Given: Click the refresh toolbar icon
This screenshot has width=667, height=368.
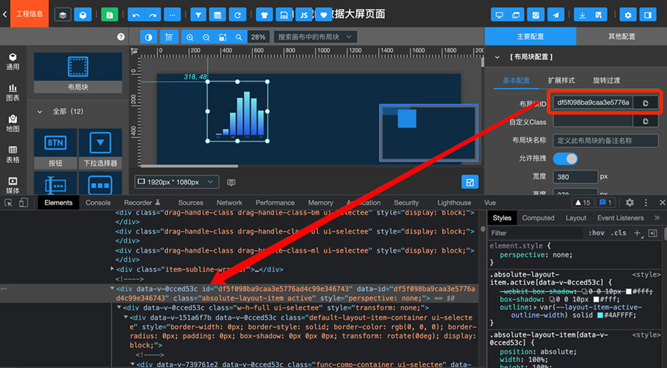Looking at the screenshot, I should pyautogui.click(x=237, y=15).
